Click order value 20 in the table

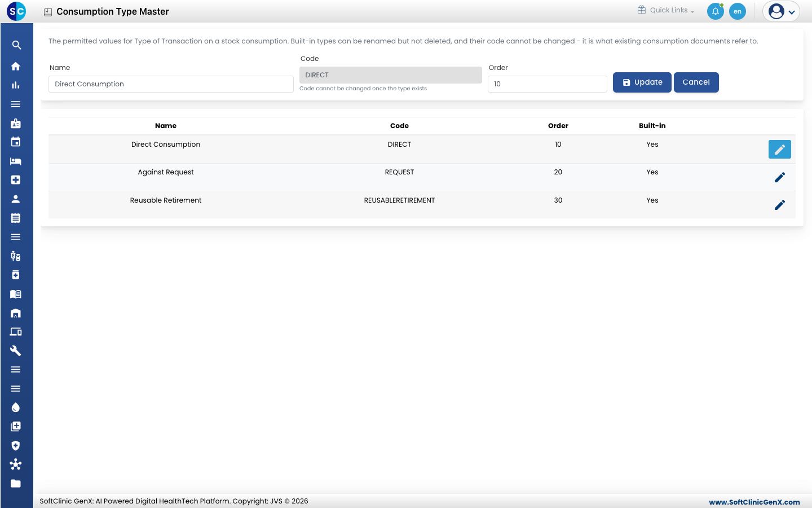click(x=558, y=172)
